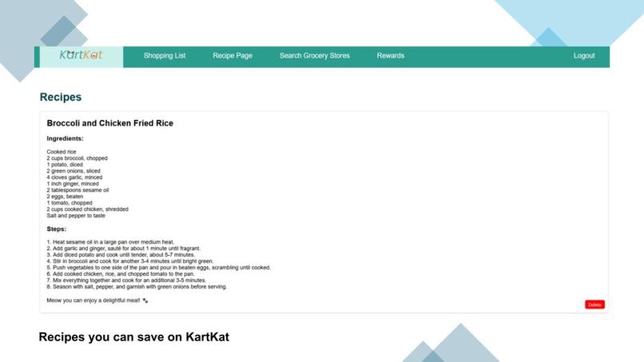This screenshot has width=644, height=362.
Task: Click "1 tomato, chopped" ingredient
Action: [x=70, y=202]
